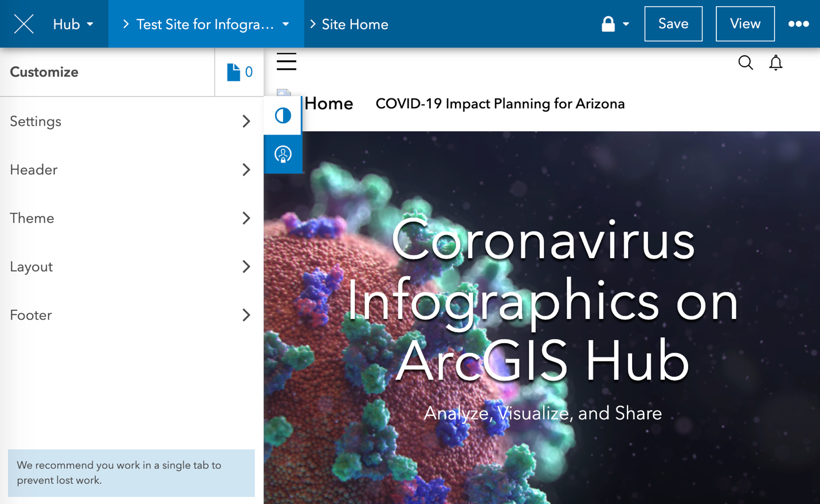The height and width of the screenshot is (504, 820).
Task: Open the Test Site for Infographics site switcher
Action: click(206, 23)
